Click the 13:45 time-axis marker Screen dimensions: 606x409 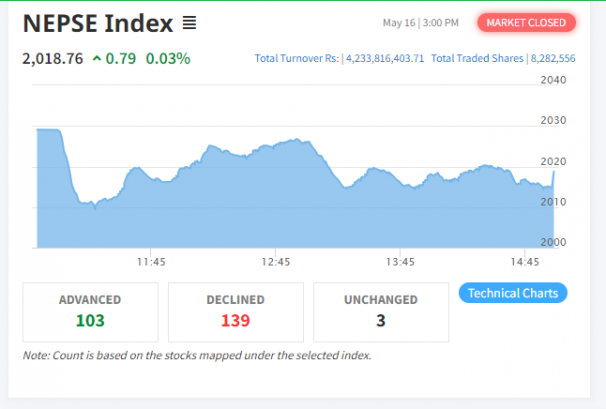399,262
